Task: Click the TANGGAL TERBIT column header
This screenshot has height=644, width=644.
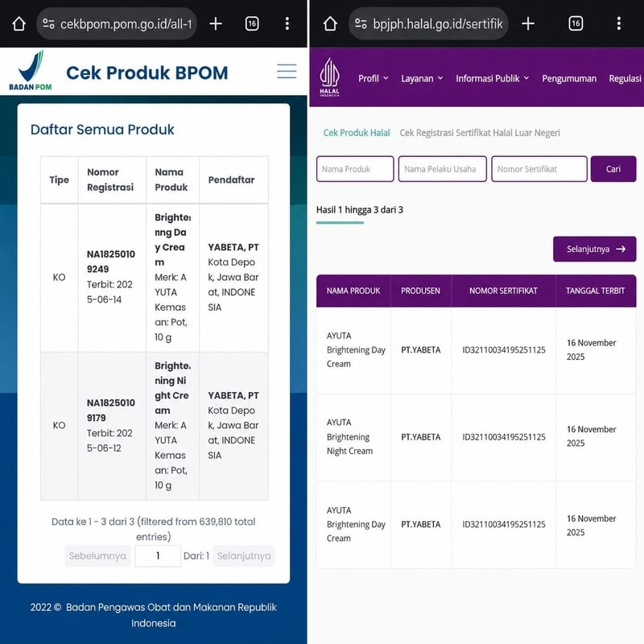Action: [x=596, y=291]
